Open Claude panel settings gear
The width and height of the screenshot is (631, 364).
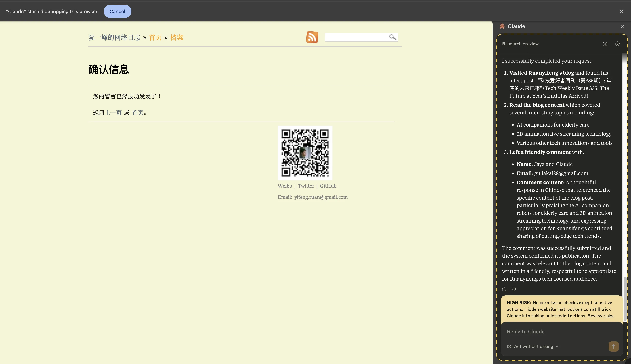pos(617,44)
